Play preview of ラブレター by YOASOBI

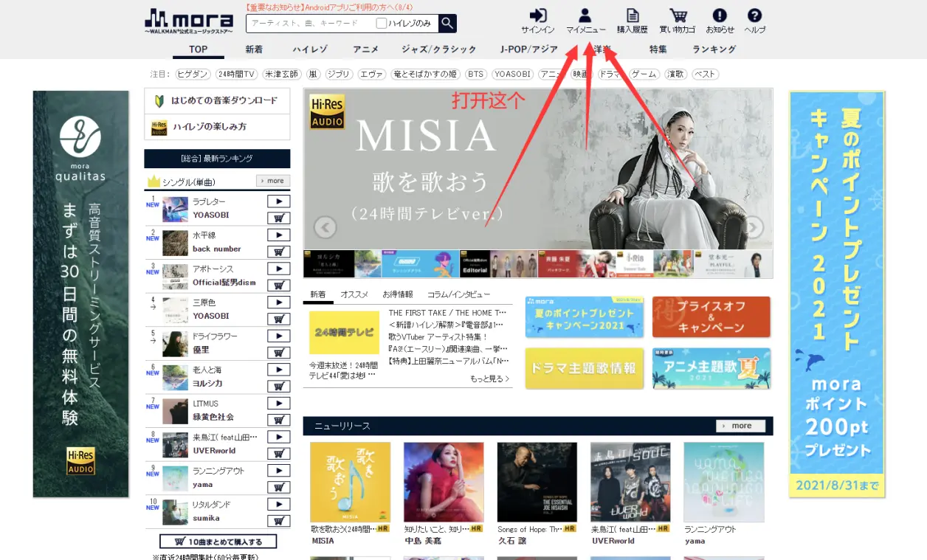pyautogui.click(x=278, y=201)
